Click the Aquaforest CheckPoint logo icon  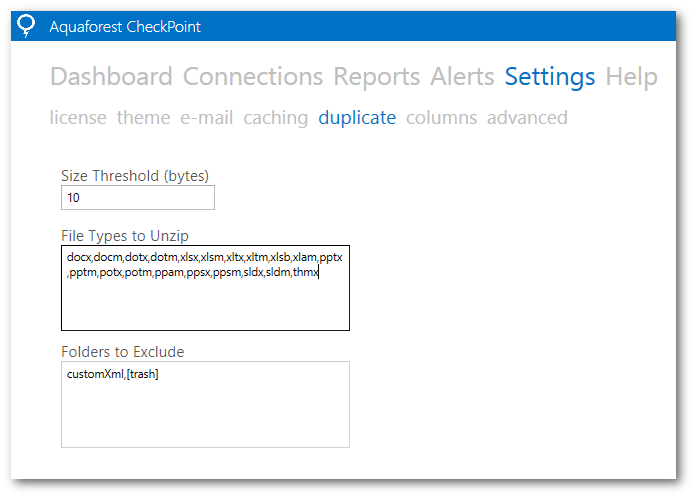point(27,26)
